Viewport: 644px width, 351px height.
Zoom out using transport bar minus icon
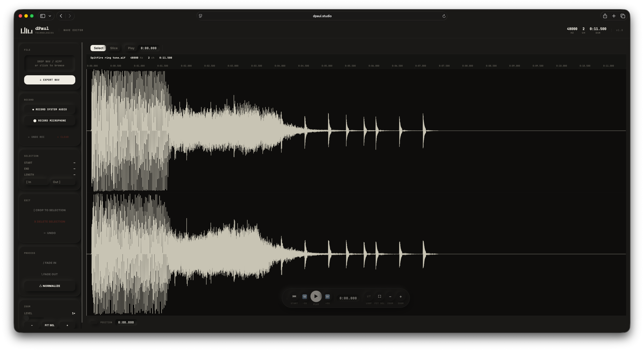click(390, 297)
